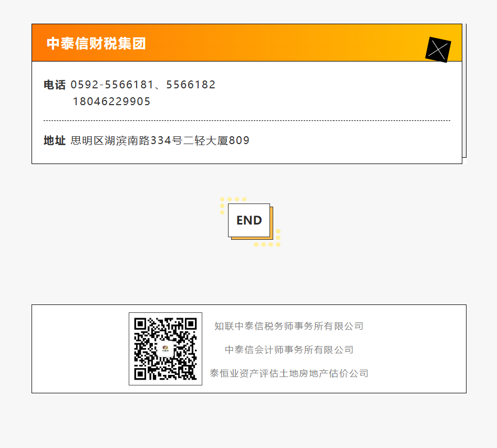Click the dashed divider line under phone numbers
This screenshot has height=448, width=497.
click(247, 120)
